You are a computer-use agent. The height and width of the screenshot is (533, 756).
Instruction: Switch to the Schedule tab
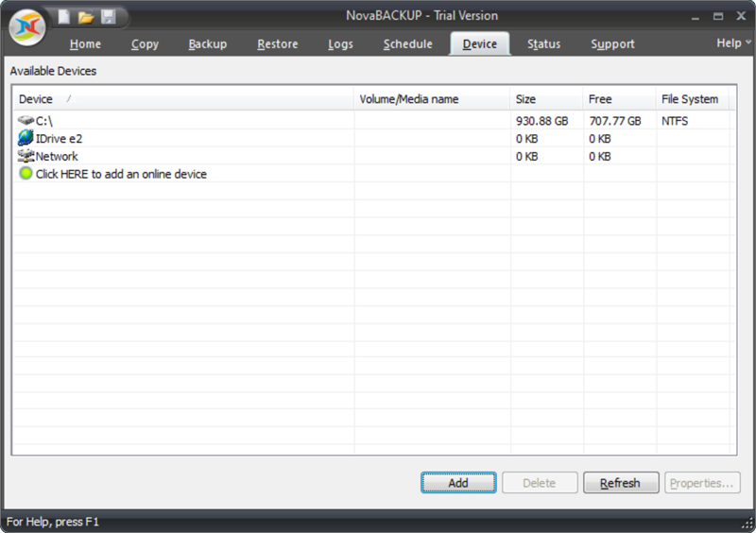(x=407, y=43)
